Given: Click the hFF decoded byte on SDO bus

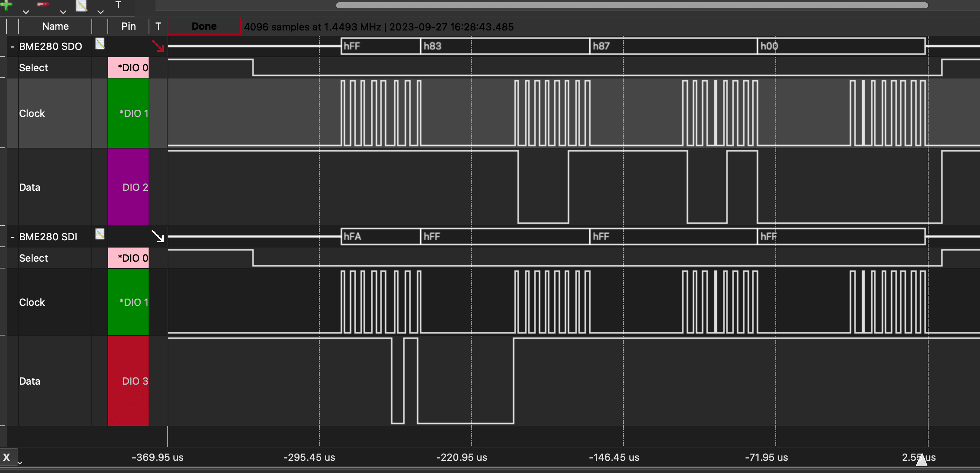Looking at the screenshot, I should coord(381,46).
